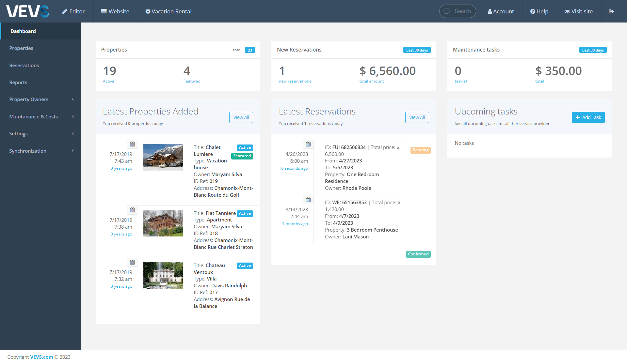Switch to the Reports sidebar section

[x=18, y=82]
